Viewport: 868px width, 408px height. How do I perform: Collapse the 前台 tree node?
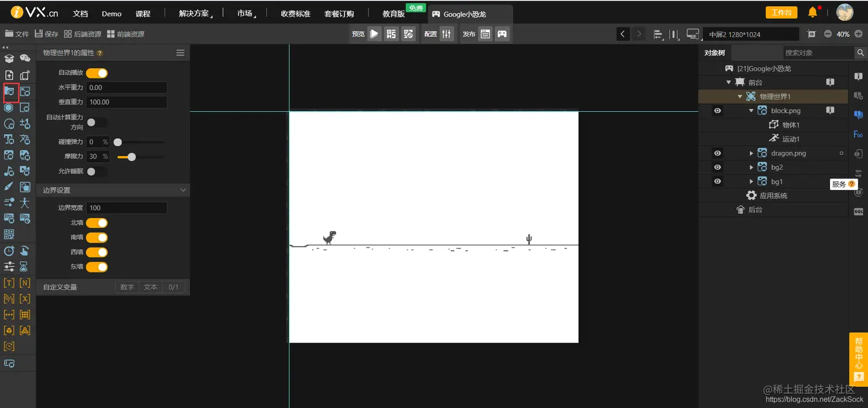(x=728, y=83)
